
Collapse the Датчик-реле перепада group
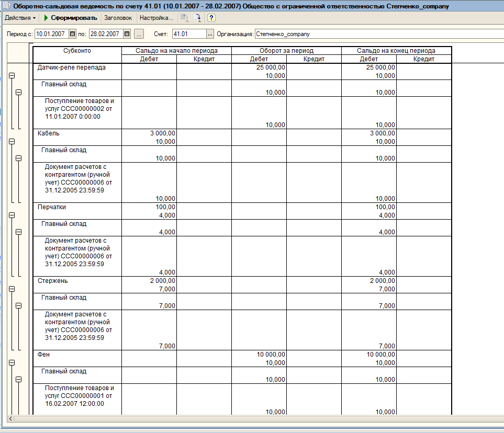coord(12,75)
